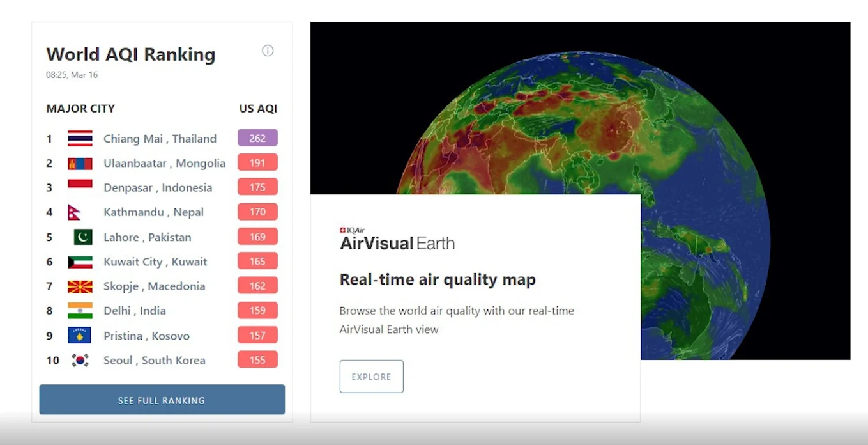Click the red 175 AQI badge
The image size is (868, 445).
point(257,187)
